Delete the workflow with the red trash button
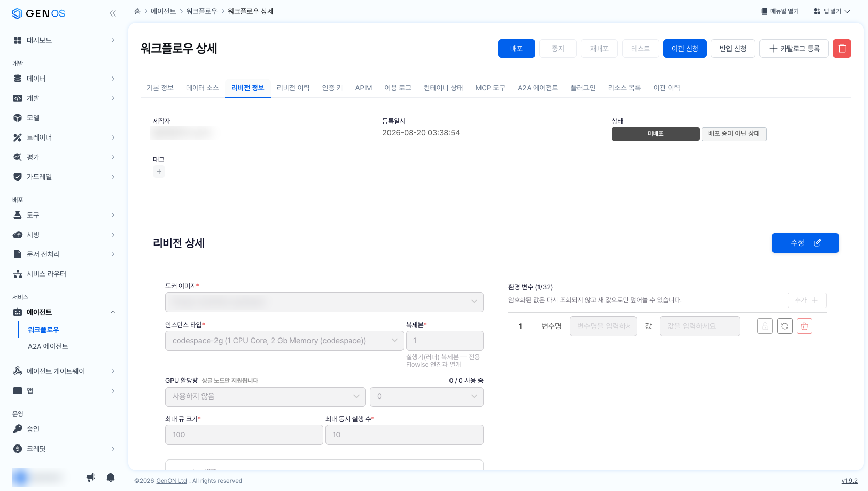Viewport: 868px width, 491px height. pos(842,49)
